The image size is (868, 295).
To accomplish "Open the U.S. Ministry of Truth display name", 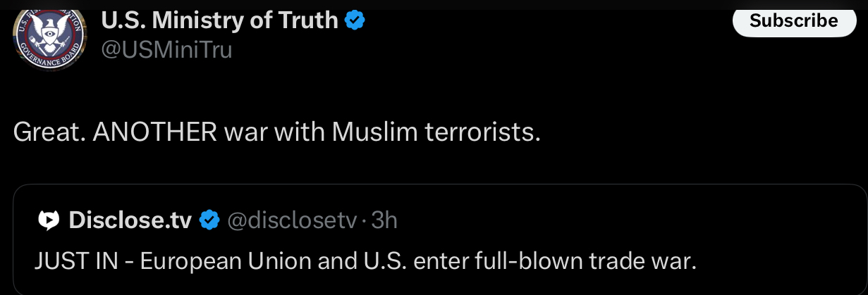I will pos(220,20).
